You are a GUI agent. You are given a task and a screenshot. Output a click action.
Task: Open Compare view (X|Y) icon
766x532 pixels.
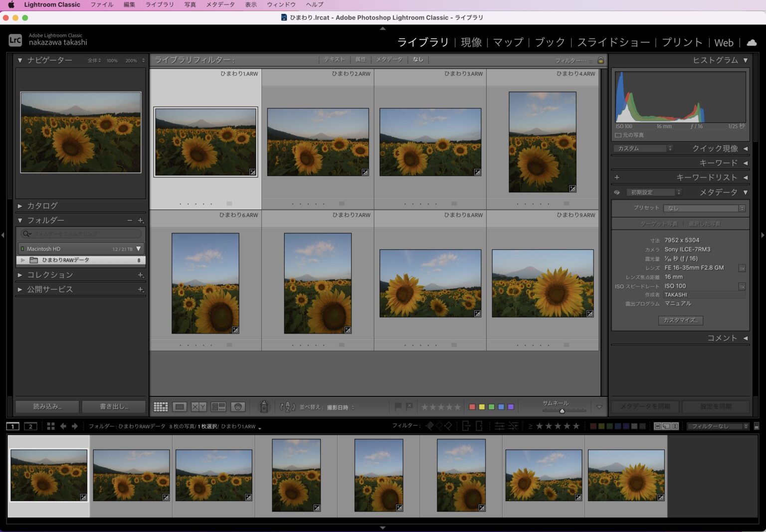coord(199,407)
